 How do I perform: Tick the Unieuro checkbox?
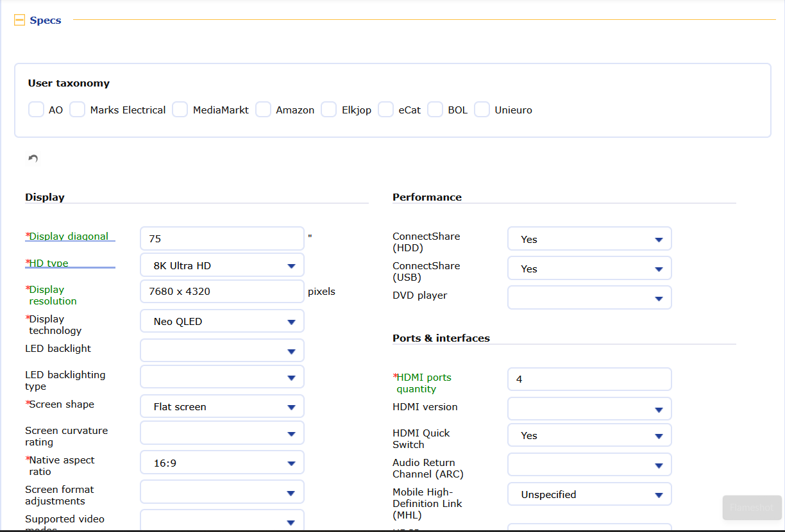tap(482, 110)
